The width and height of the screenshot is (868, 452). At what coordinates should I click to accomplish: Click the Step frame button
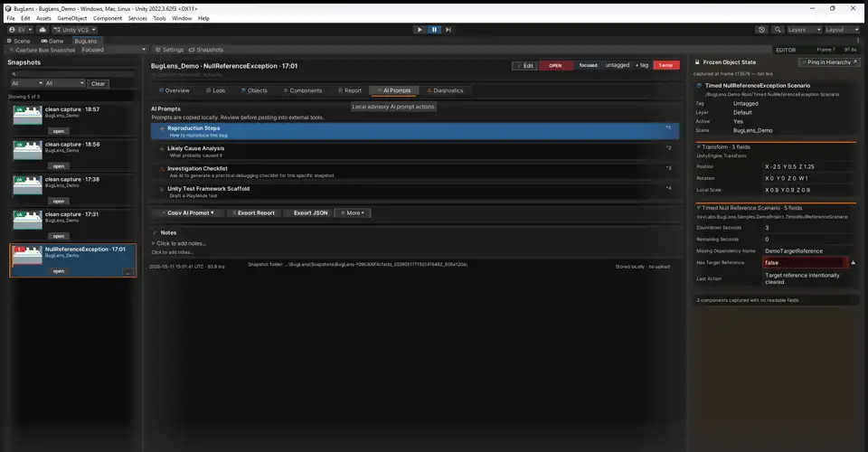(x=448, y=30)
